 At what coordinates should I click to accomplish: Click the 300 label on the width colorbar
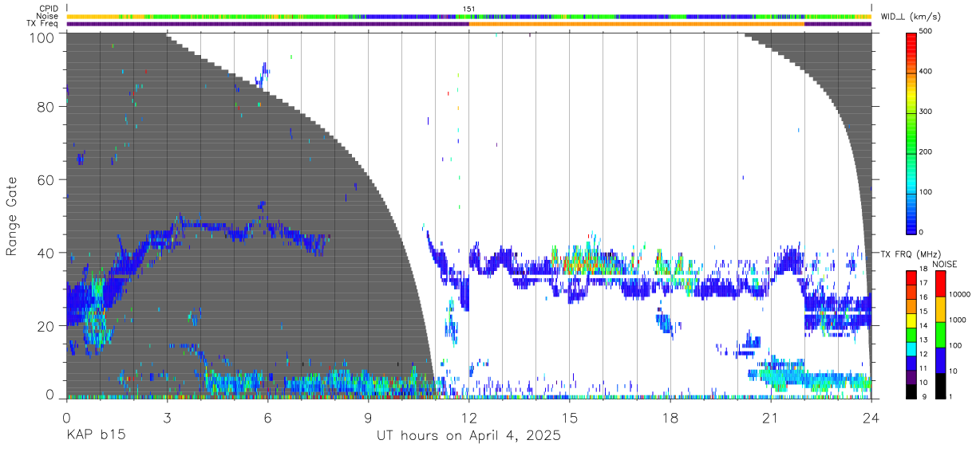click(x=927, y=112)
